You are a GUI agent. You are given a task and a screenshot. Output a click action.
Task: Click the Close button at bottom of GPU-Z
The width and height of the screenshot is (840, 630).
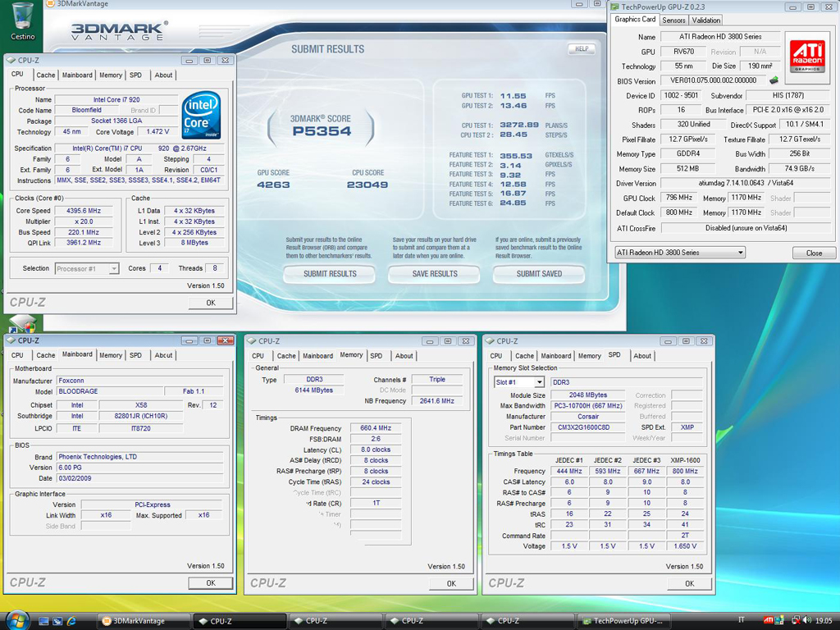point(814,253)
